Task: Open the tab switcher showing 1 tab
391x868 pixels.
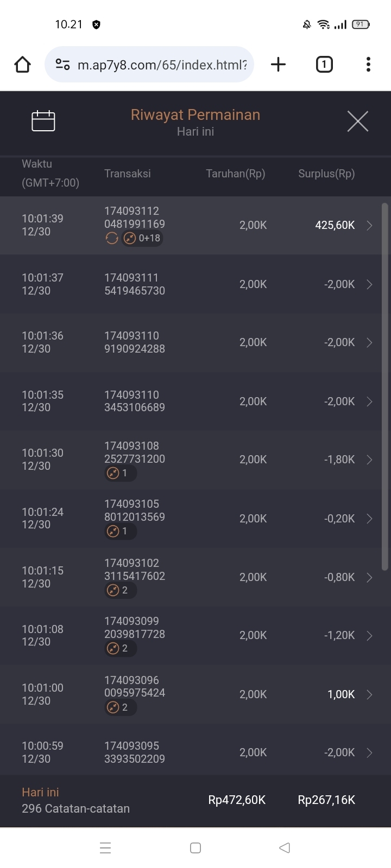Action: pos(324,65)
